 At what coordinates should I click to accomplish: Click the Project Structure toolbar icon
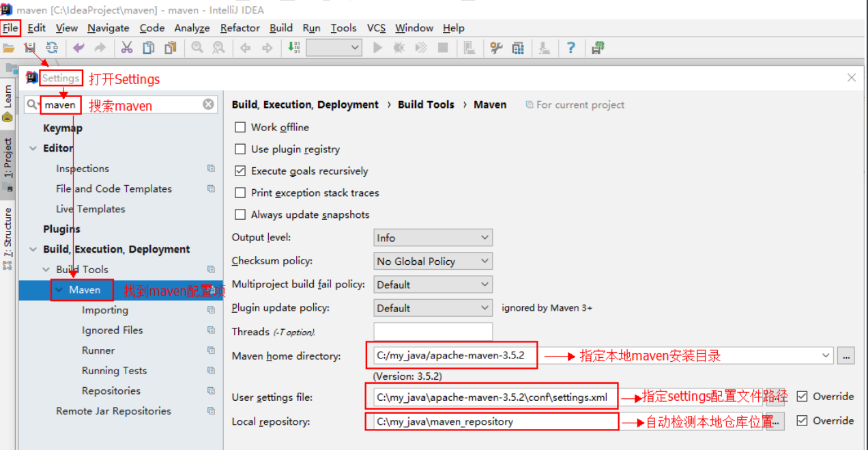click(x=518, y=48)
